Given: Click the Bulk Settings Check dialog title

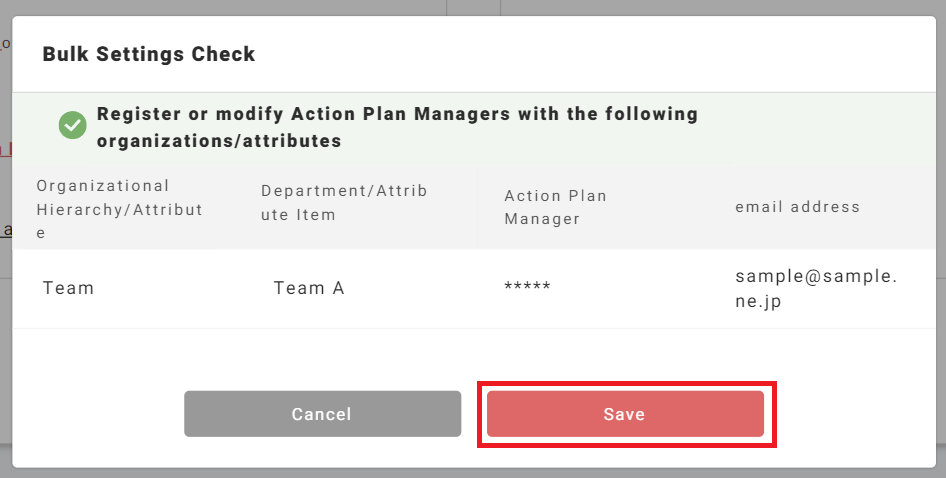Looking at the screenshot, I should click(149, 54).
